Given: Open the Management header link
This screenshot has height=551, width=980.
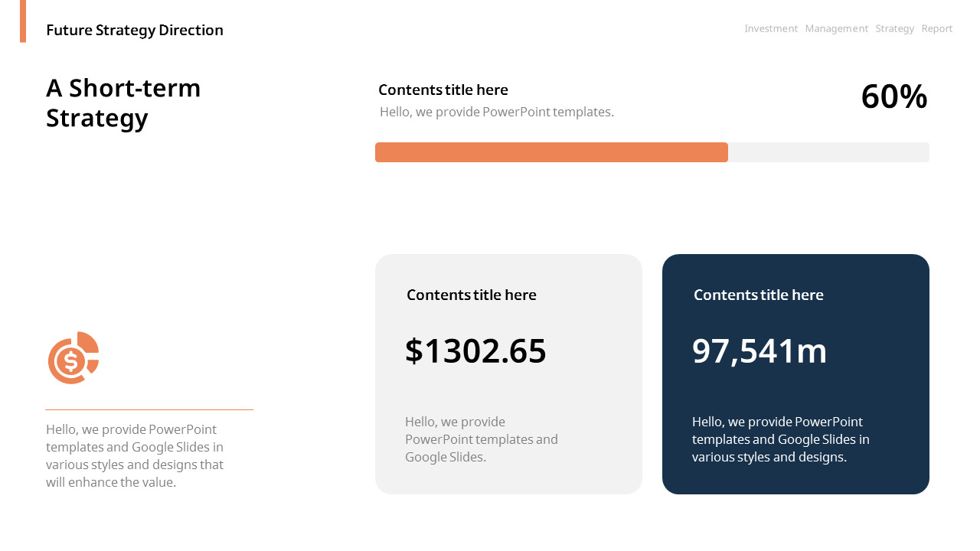Looking at the screenshot, I should tap(836, 28).
